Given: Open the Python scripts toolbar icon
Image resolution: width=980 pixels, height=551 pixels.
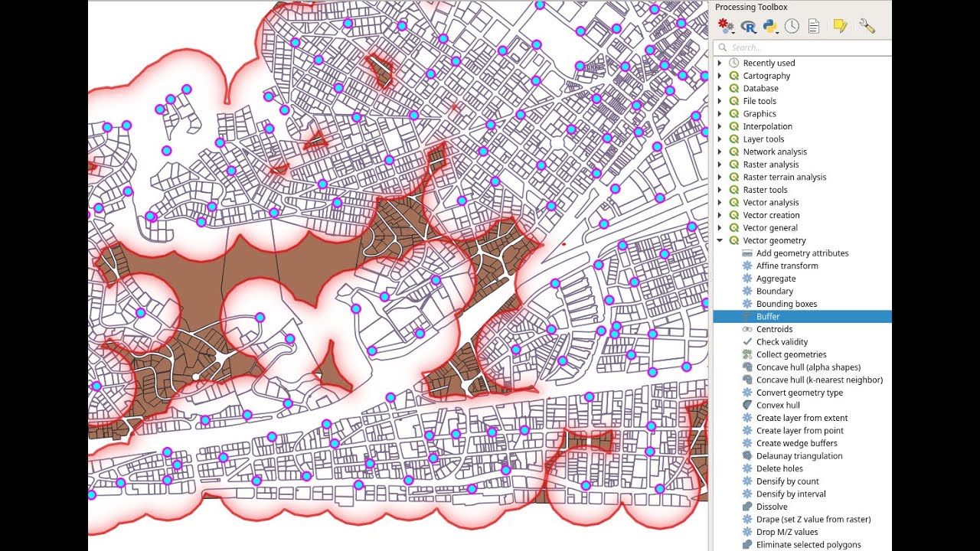Looking at the screenshot, I should (x=770, y=26).
